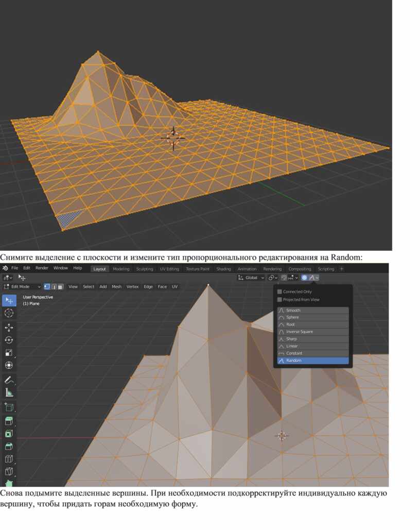Viewport: 420px width, 530px height.
Task: Select the Annotate tool
Action: coord(9,380)
